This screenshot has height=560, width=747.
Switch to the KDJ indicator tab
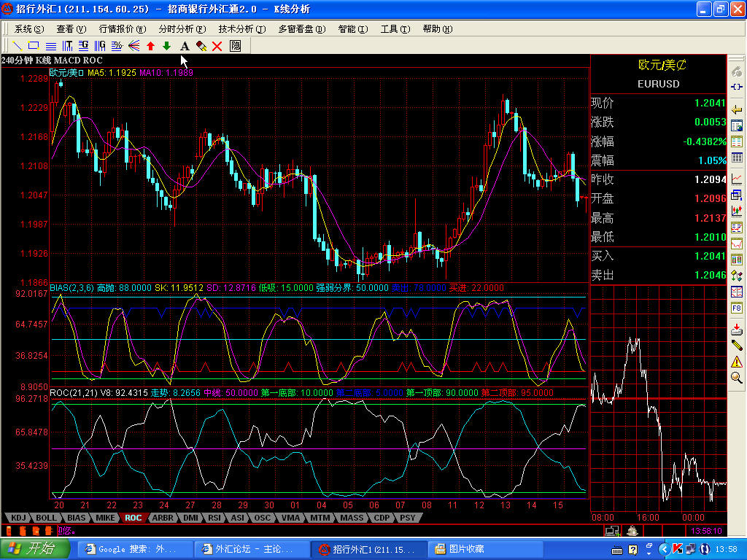(x=18, y=518)
